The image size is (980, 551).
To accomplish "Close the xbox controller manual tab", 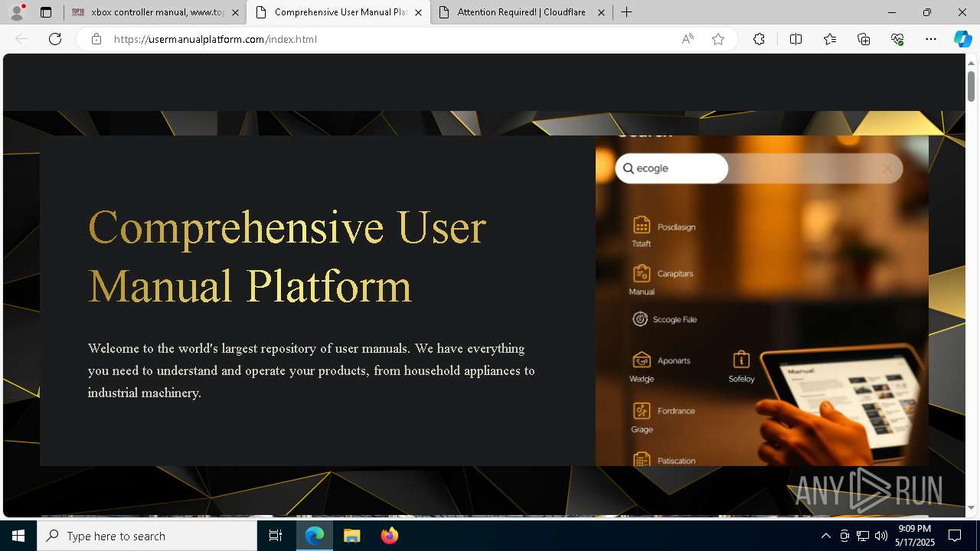I will (235, 12).
